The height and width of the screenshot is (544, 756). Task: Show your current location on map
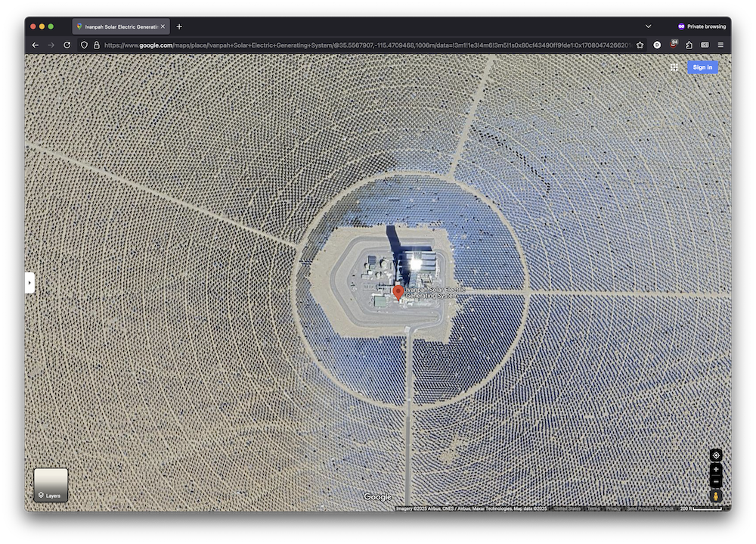pyautogui.click(x=716, y=455)
